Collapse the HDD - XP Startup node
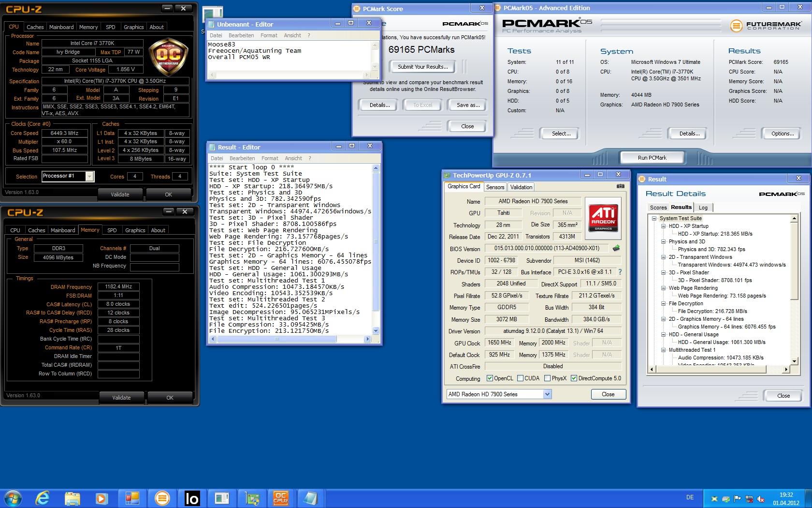This screenshot has width=812, height=508. click(x=663, y=226)
